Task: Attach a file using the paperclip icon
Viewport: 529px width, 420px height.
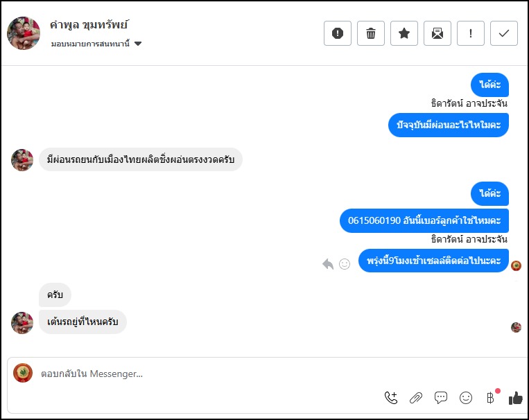Action: tap(416, 397)
